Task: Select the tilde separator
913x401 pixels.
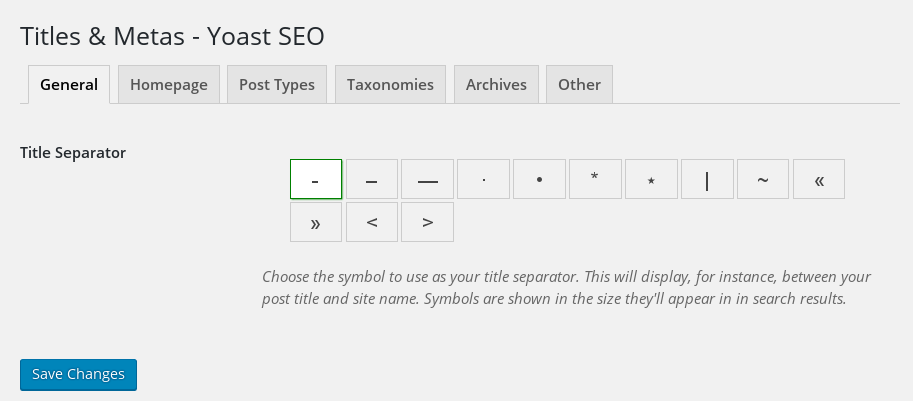Action: tap(763, 179)
